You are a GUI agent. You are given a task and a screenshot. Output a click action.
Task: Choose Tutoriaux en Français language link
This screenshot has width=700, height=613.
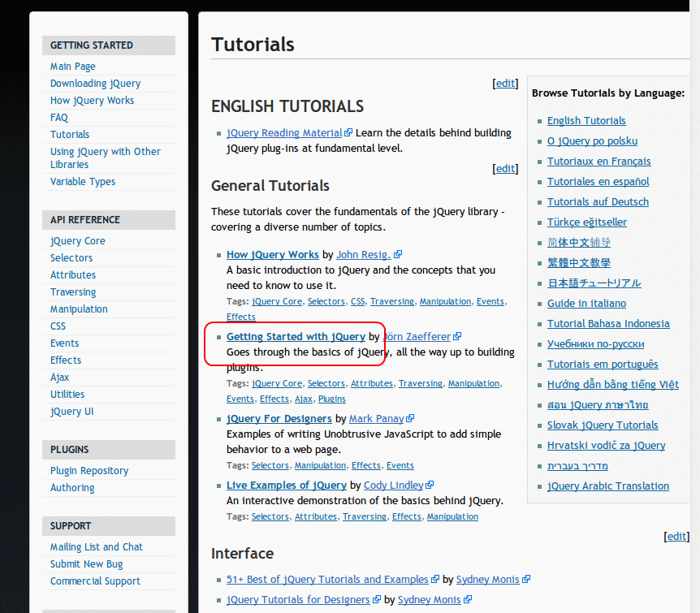pyautogui.click(x=598, y=161)
